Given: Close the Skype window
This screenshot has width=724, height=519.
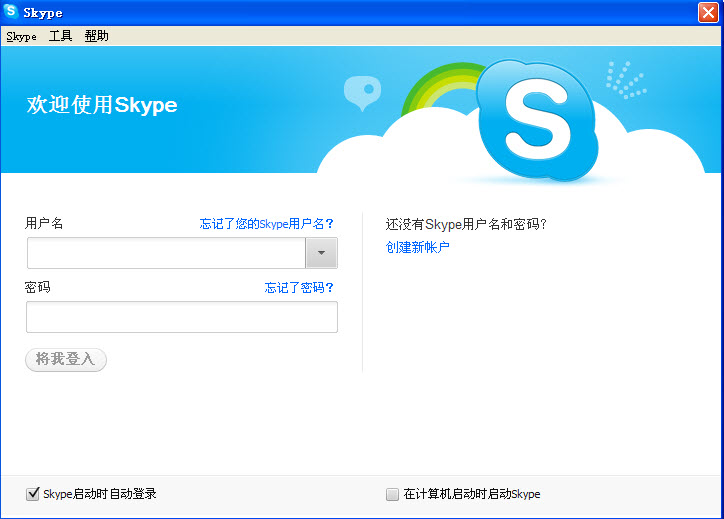Looking at the screenshot, I should 708,12.
